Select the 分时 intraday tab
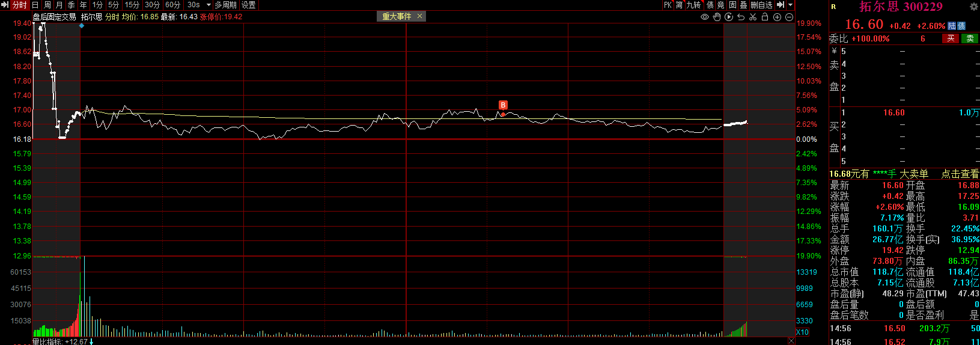Image resolution: width=980 pixels, height=345 pixels. 20,5
